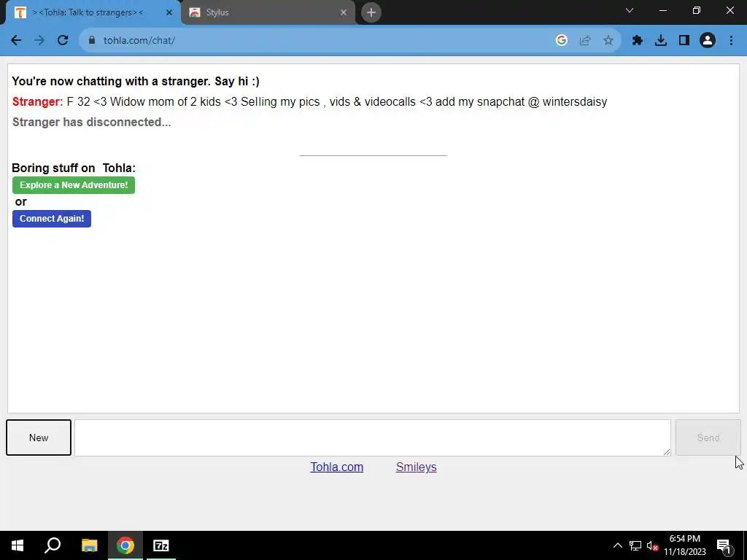Open Chrome downloads tray
747x560 pixels.
[x=661, y=41]
